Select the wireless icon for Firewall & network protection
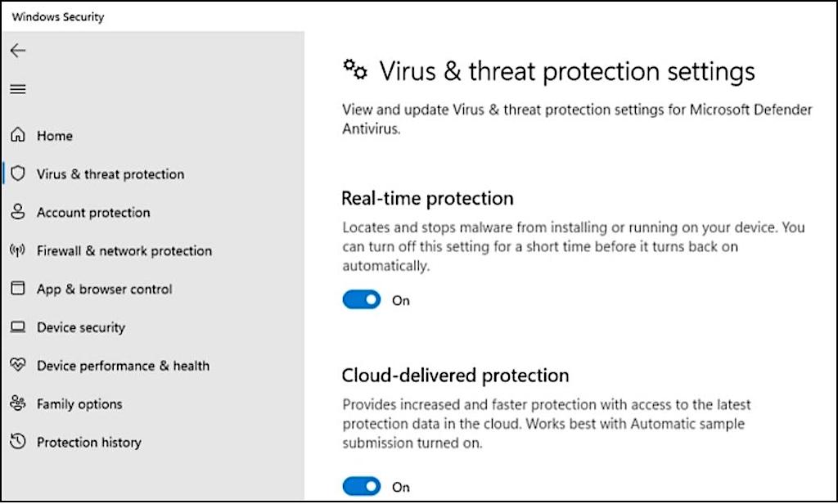Viewport: 838px width, 504px height. 17,250
